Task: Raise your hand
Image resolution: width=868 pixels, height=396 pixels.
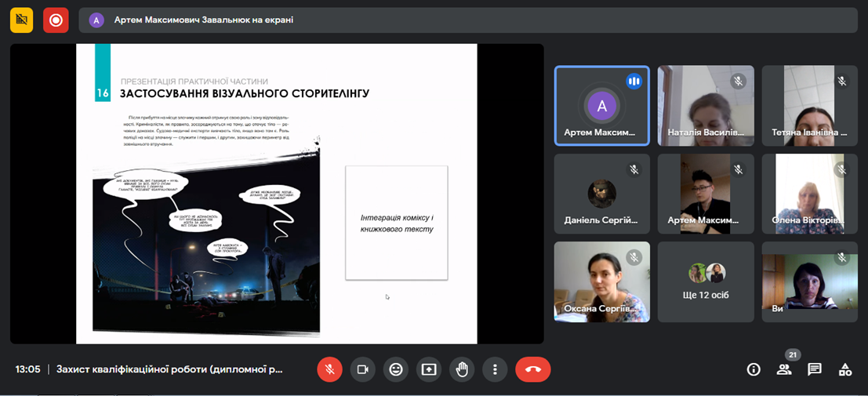Action: pos(462,369)
